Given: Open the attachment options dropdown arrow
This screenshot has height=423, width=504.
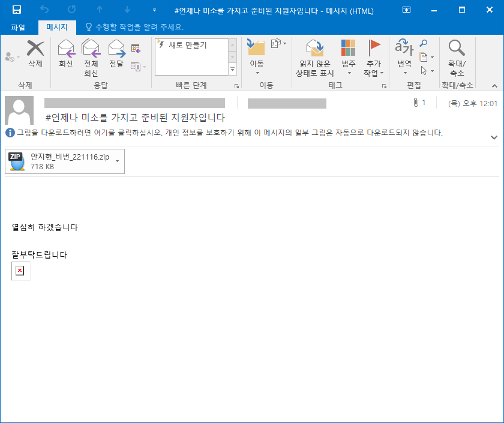Looking at the screenshot, I should click(118, 161).
